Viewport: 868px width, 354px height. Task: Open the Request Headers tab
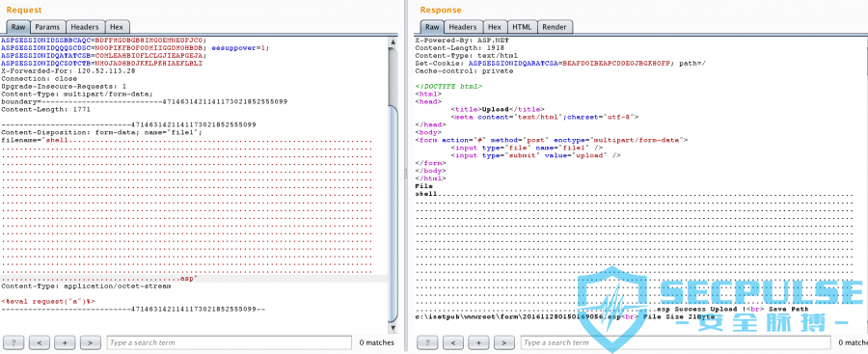[x=85, y=27]
